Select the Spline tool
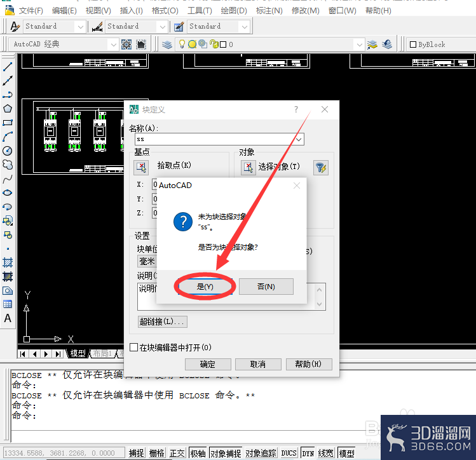 (x=7, y=179)
